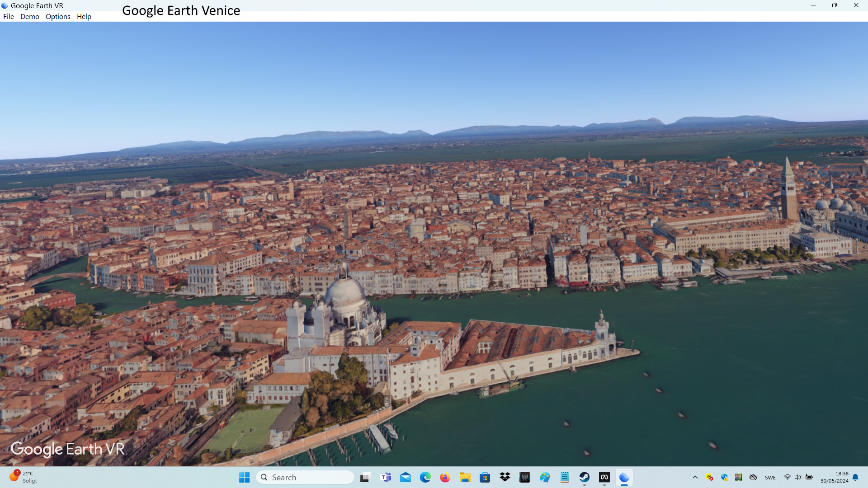
Task: Open the notification bell in the tray
Action: click(855, 477)
